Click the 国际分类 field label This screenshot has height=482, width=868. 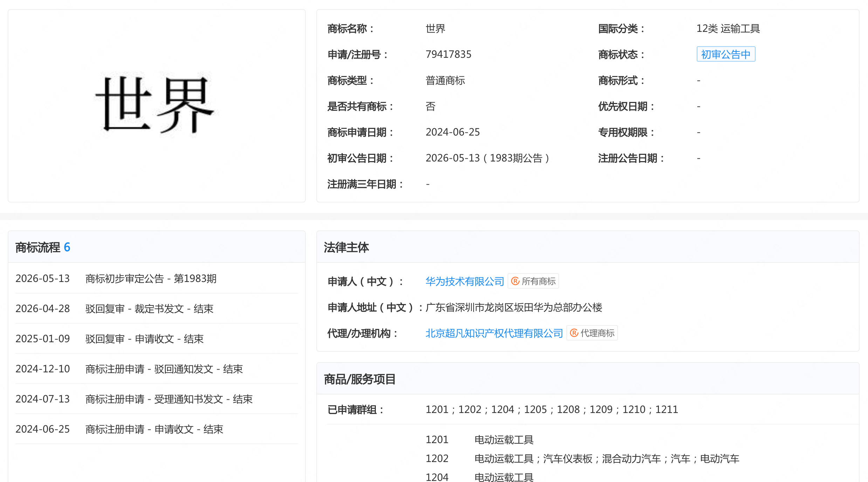[x=621, y=28]
